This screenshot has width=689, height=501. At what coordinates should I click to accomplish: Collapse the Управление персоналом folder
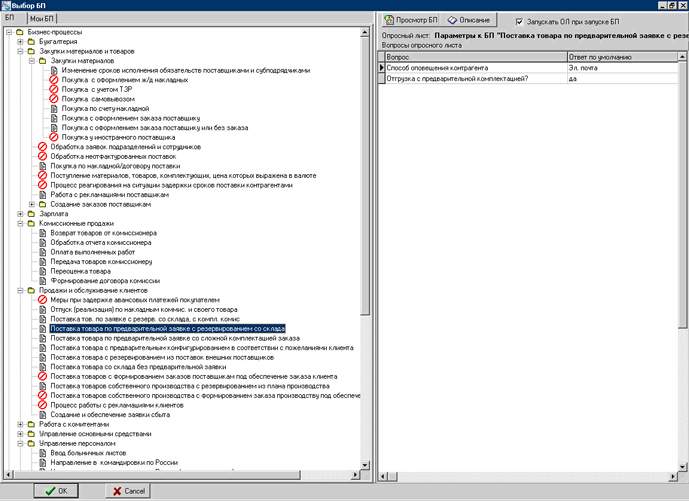point(20,444)
